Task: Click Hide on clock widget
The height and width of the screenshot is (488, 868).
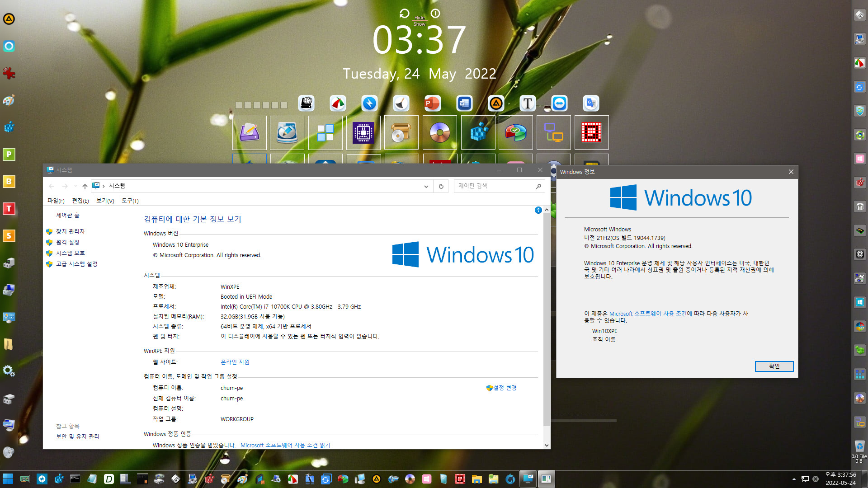Action: (x=420, y=18)
